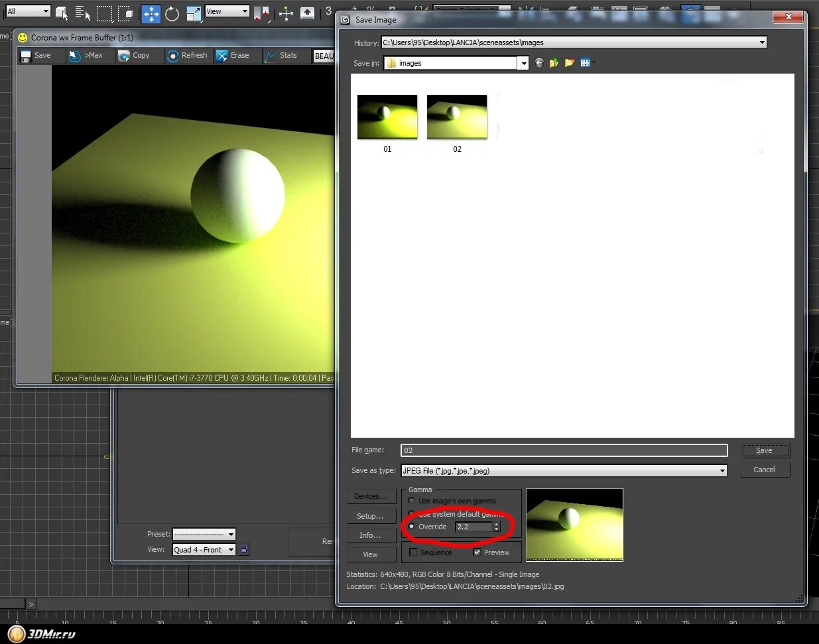Click Save Image dialog title icon

(x=345, y=20)
